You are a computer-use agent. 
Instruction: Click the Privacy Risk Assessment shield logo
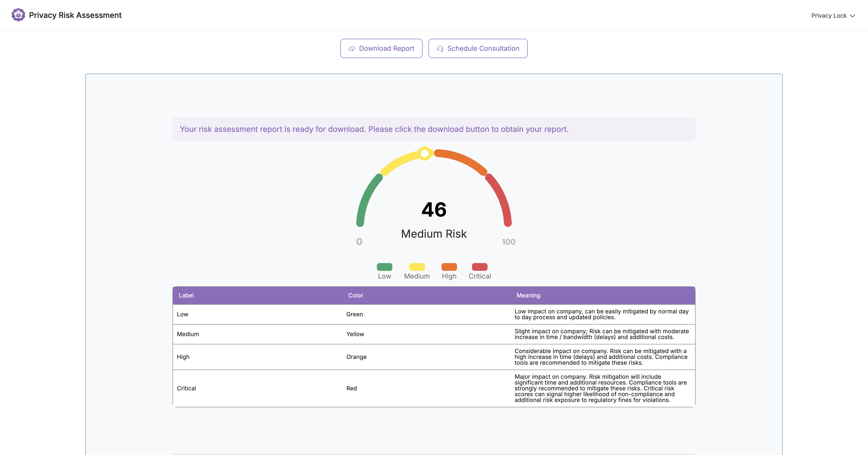tap(18, 15)
